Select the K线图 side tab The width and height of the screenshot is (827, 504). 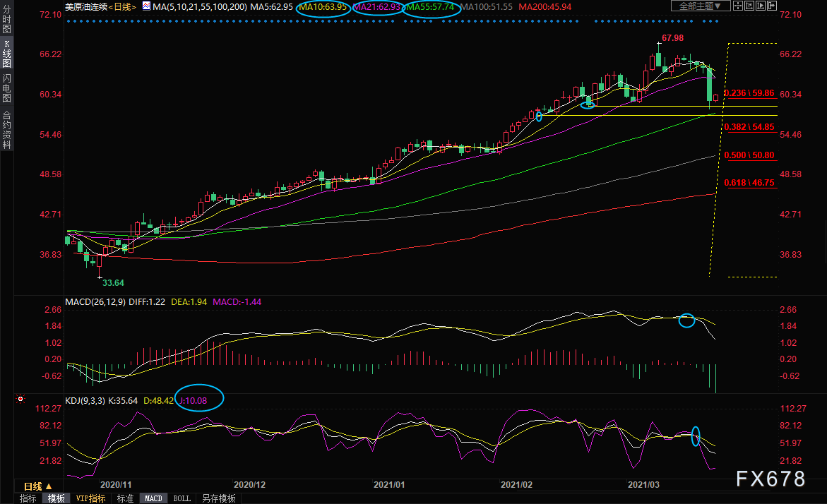[x=6, y=54]
